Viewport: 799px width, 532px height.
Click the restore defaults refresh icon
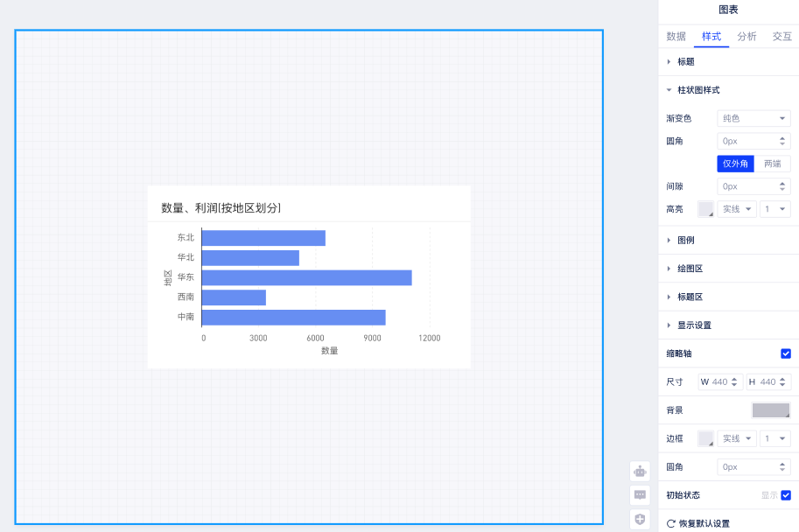pyautogui.click(x=670, y=524)
